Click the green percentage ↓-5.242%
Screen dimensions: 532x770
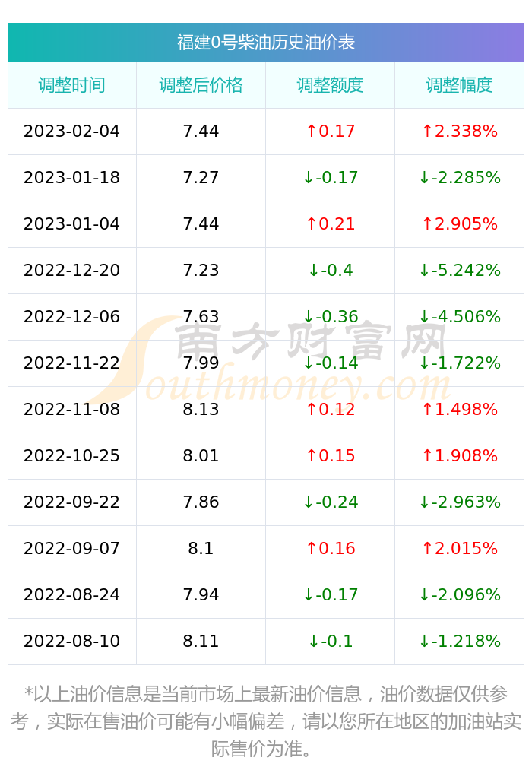pos(459,270)
